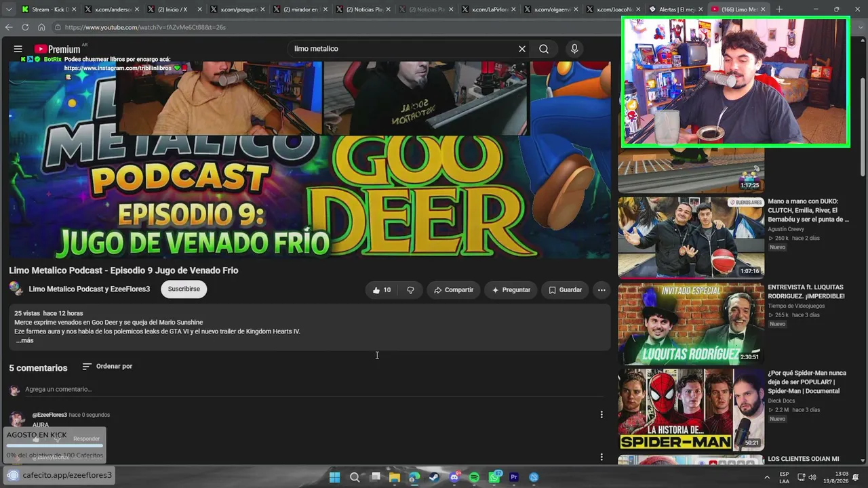The image size is (868, 488).
Task: Click the magnifier search button
Action: point(544,49)
